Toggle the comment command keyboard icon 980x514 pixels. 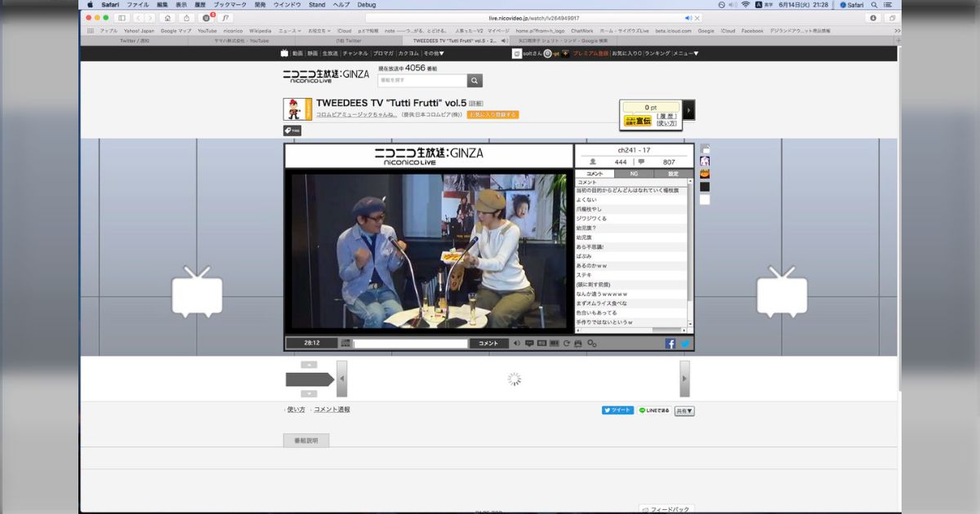pos(345,343)
